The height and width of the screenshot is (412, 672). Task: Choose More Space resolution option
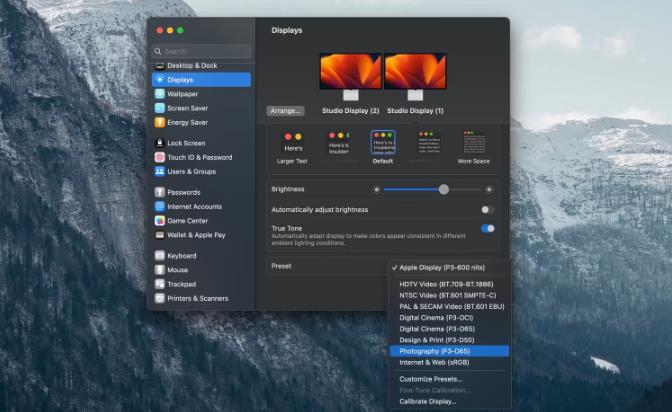coord(474,148)
